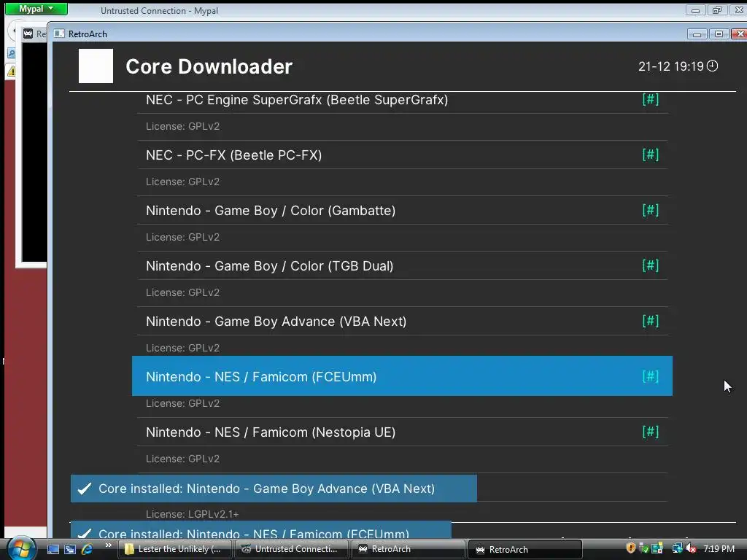Click License: GPLv2 under Beetle SuperGrafx

[x=183, y=126]
